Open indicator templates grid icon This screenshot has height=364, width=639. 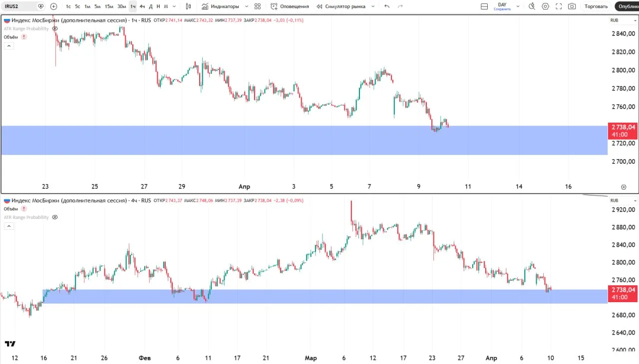point(258,6)
